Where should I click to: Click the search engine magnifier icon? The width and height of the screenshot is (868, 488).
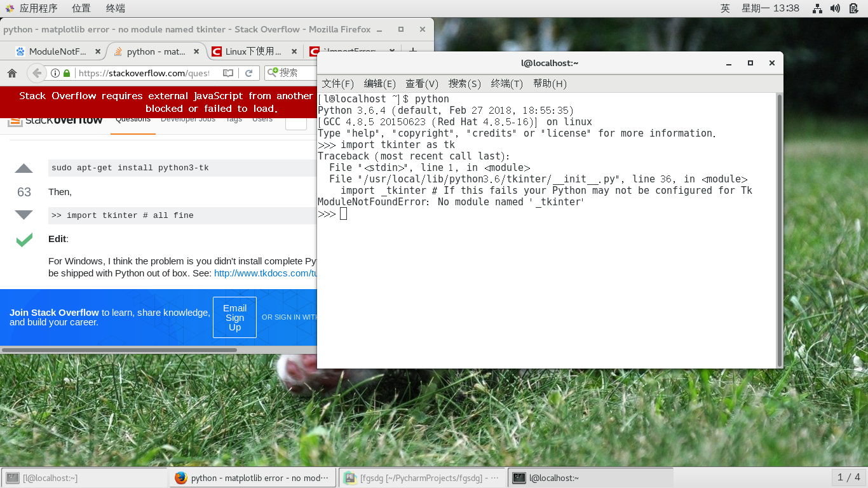[x=273, y=72]
